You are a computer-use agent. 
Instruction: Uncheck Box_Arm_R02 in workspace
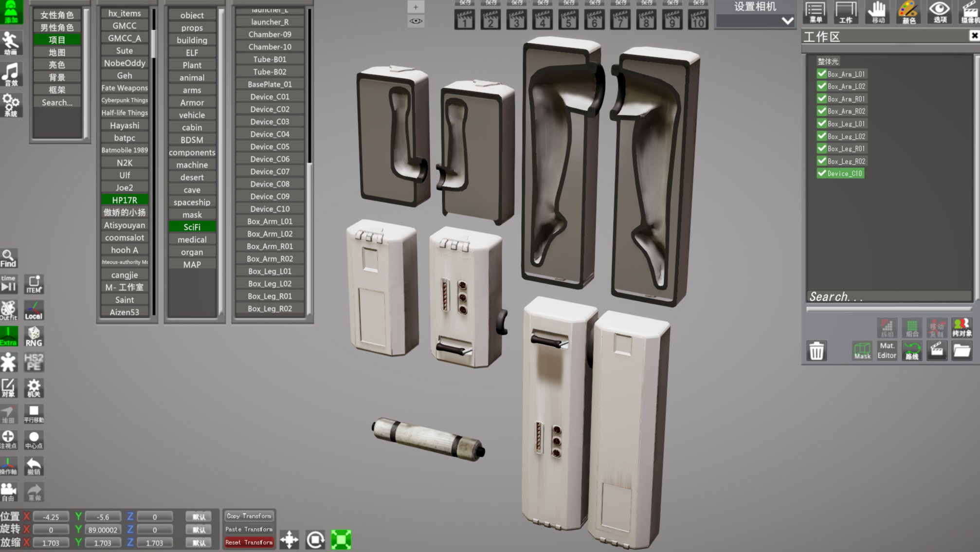822,111
